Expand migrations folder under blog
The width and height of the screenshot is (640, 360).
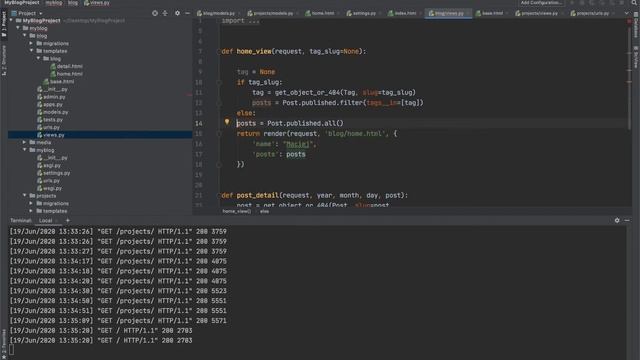(x=31, y=43)
